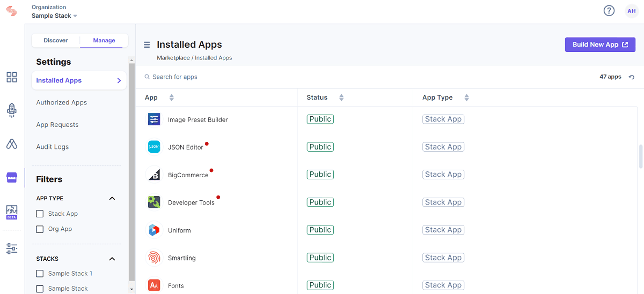The height and width of the screenshot is (294, 644).
Task: Switch to the Manage tab
Action: (104, 40)
